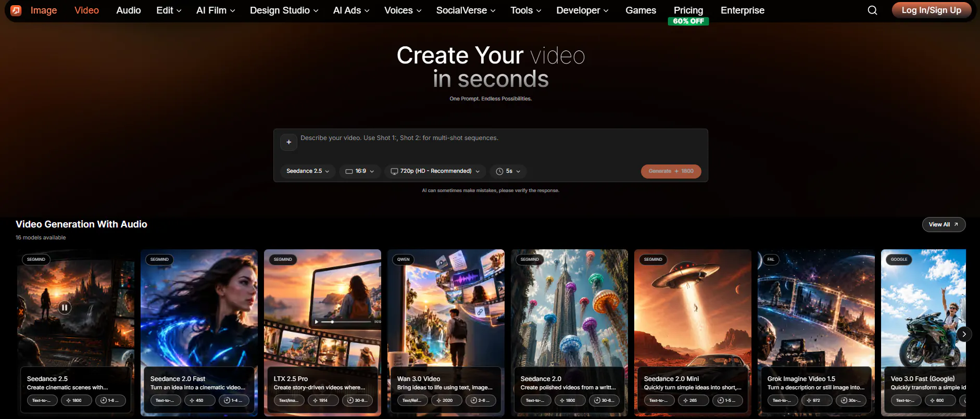Click the 1800 credits chip on Seedance 2.5 card
This screenshot has width=980, height=419.
point(77,400)
